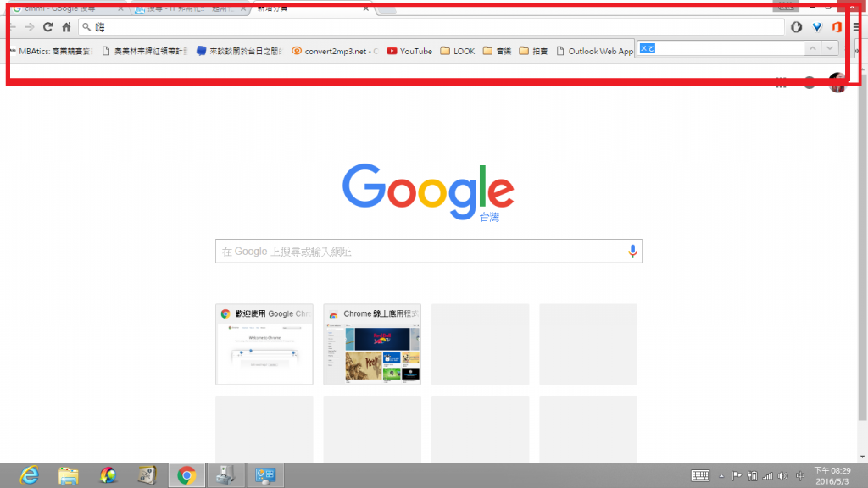The height and width of the screenshot is (488, 868).
Task: Click the find-in-page search field
Action: [x=720, y=48]
